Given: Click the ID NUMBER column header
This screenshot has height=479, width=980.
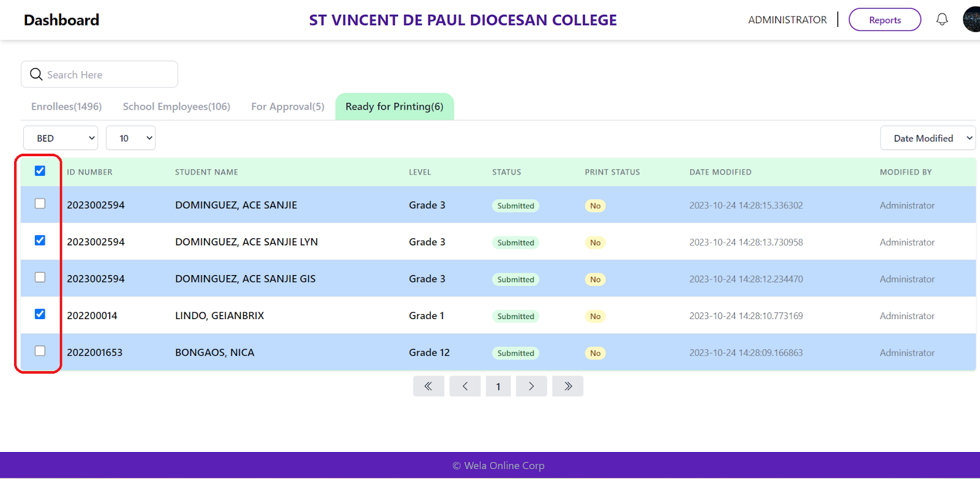Looking at the screenshot, I should click(89, 172).
